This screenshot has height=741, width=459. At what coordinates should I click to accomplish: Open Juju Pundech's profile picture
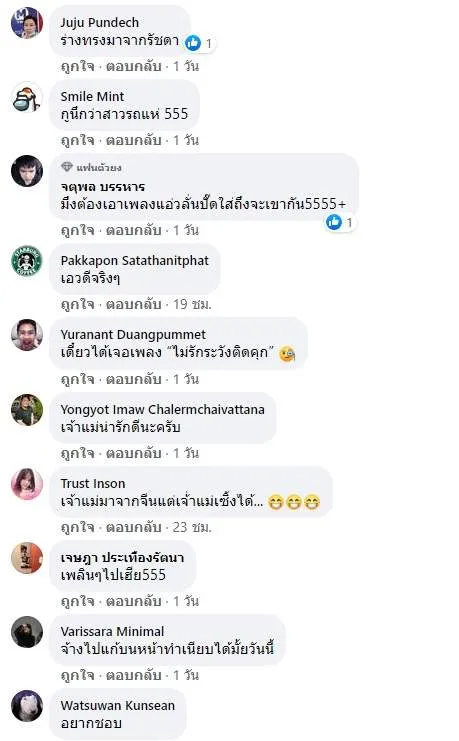pyautogui.click(x=27, y=22)
